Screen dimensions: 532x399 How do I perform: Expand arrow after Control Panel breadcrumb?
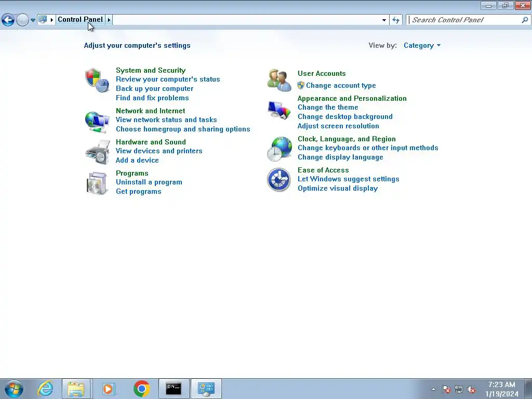pos(109,20)
